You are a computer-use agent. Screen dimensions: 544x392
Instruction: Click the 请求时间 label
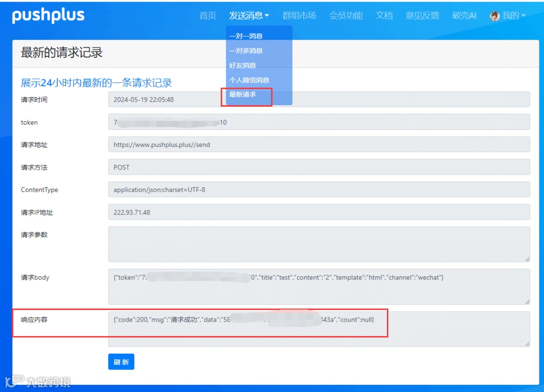[x=34, y=100]
